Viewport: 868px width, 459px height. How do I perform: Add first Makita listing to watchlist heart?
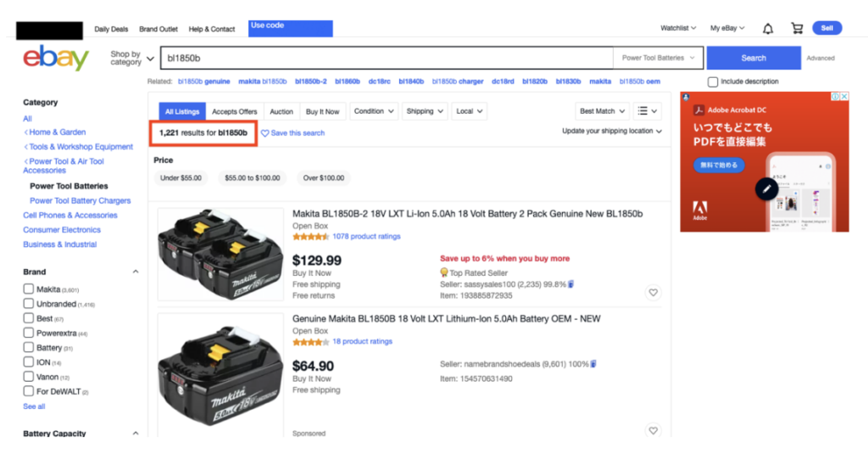pyautogui.click(x=653, y=293)
